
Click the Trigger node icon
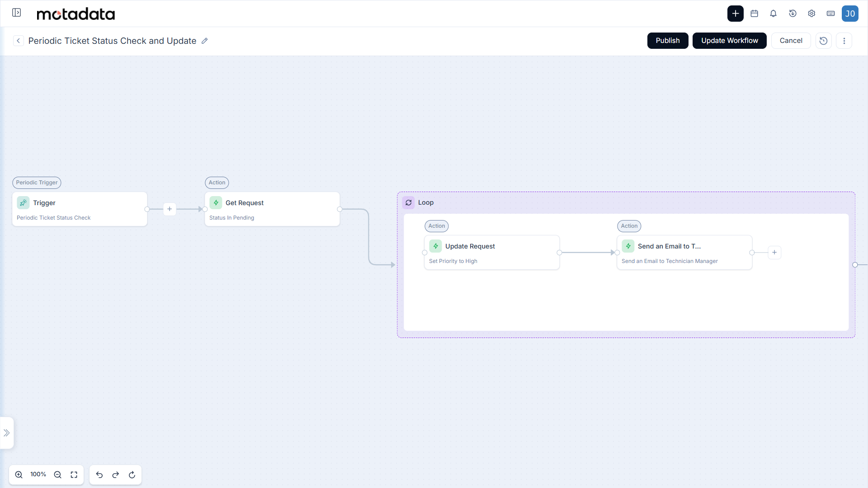click(x=23, y=203)
